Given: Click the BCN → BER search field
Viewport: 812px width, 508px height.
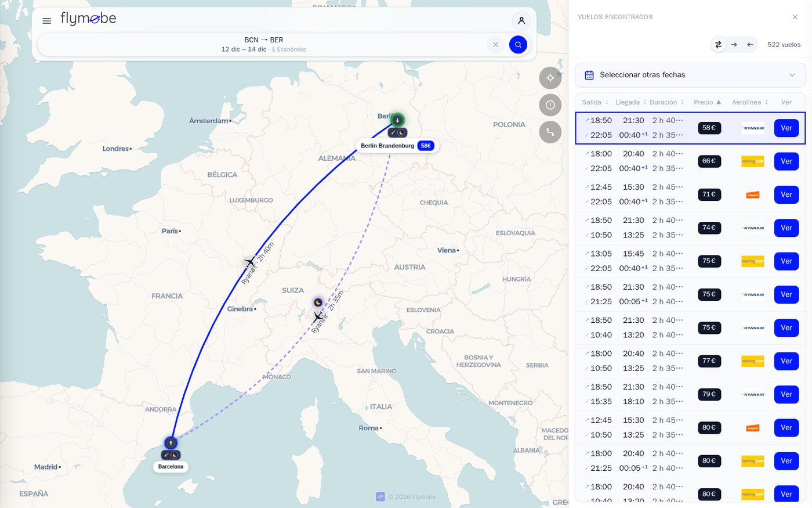Looking at the screenshot, I should (264, 45).
